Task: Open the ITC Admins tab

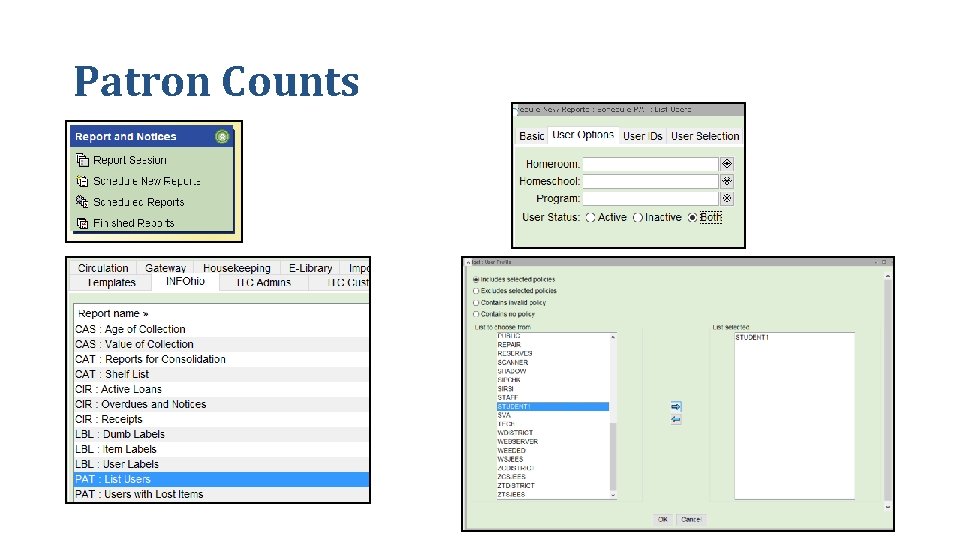Action: pyautogui.click(x=263, y=282)
